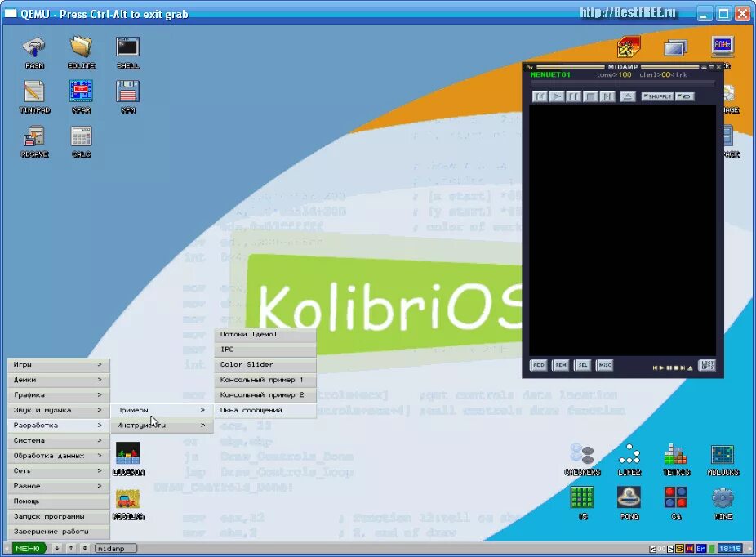Screen dimensions: 756x557
Task: Expand the Звук и музыка submenu
Action: tap(58, 410)
